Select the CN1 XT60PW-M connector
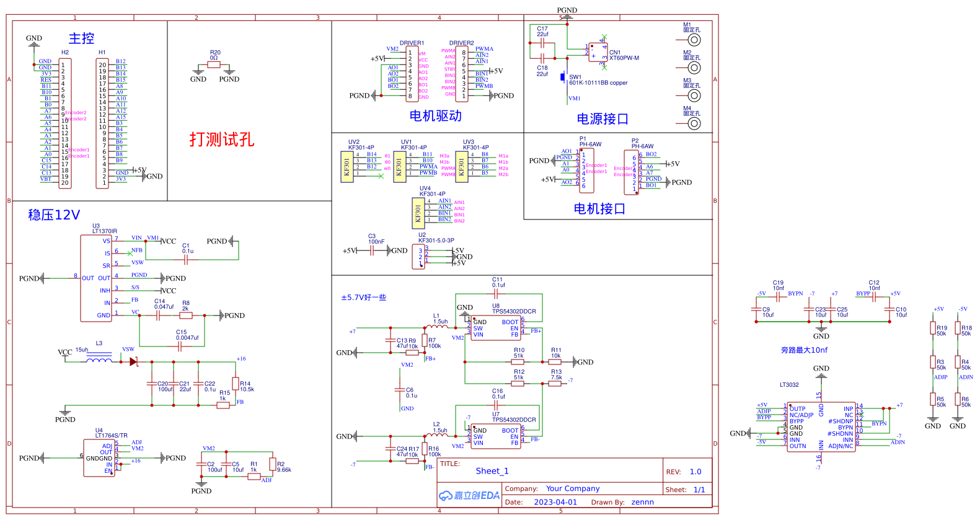This screenshot has height=520, width=980. [x=598, y=52]
